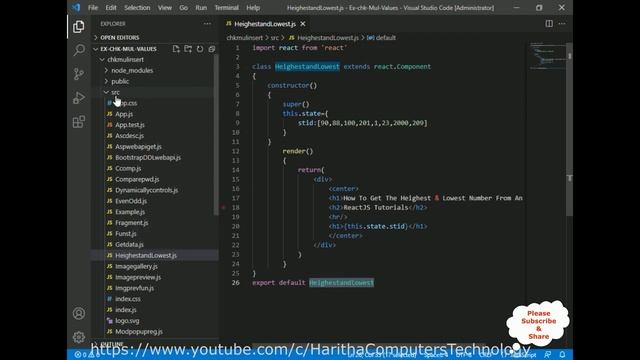640x360 pixels.
Task: Expand the node_modules folder
Action: click(132, 71)
